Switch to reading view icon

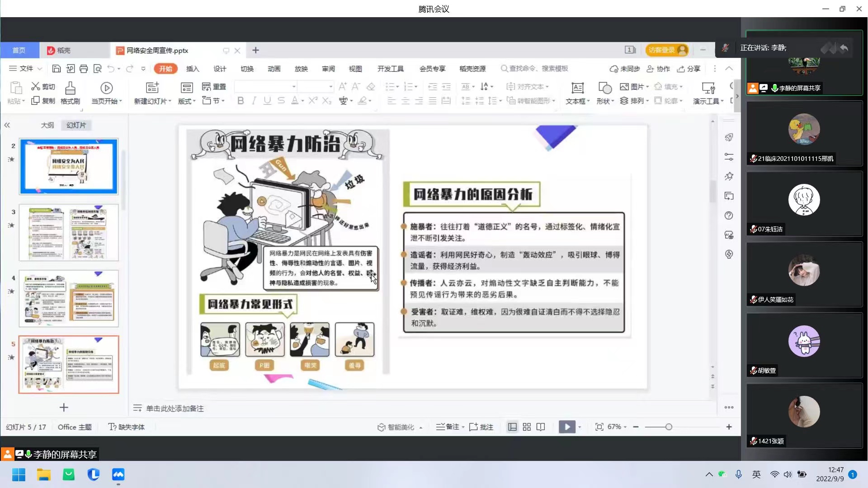pos(541,427)
